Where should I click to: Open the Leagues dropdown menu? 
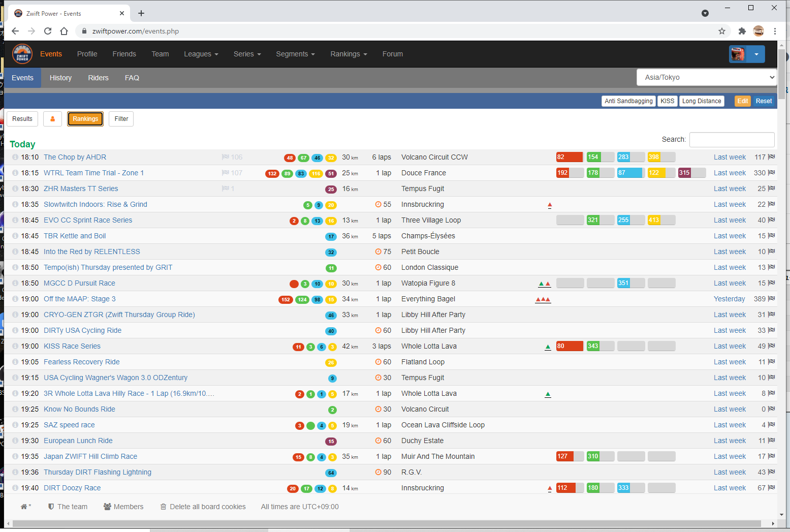pyautogui.click(x=201, y=54)
